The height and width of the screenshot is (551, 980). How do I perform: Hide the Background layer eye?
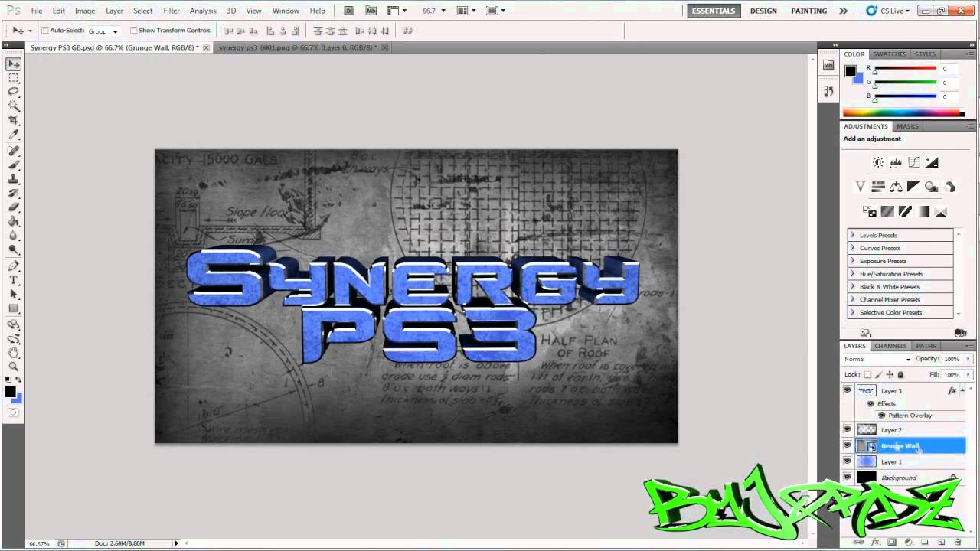[848, 477]
